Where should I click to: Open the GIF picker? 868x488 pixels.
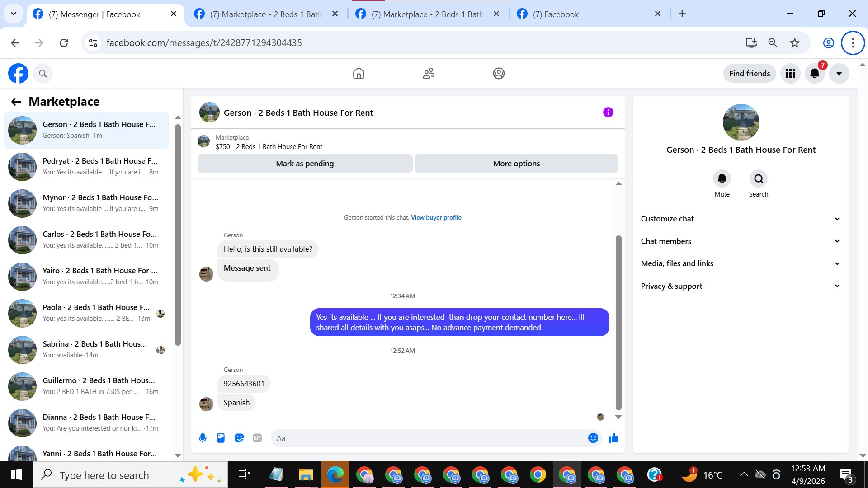click(x=257, y=438)
